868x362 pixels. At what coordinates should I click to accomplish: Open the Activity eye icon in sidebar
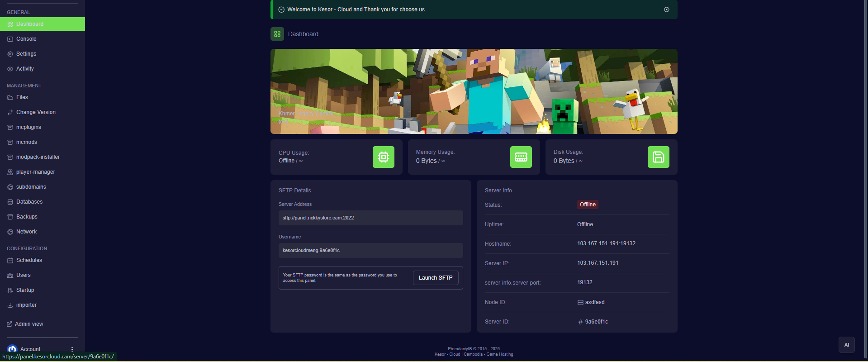(x=10, y=69)
